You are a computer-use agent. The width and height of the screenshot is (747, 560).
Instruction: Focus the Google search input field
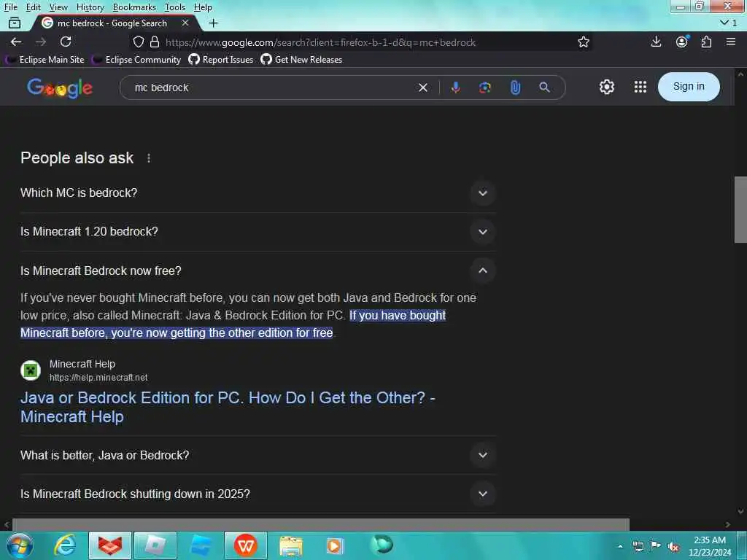click(x=271, y=87)
